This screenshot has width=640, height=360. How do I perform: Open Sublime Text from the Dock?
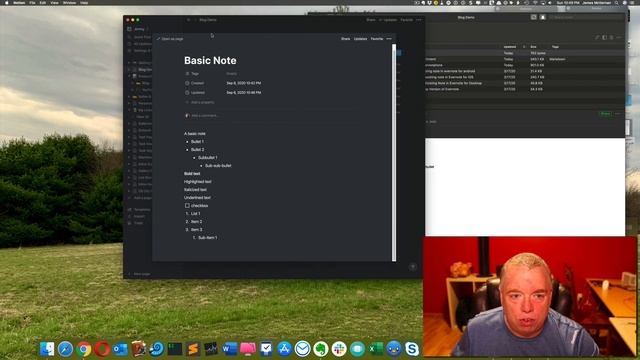[193, 349]
